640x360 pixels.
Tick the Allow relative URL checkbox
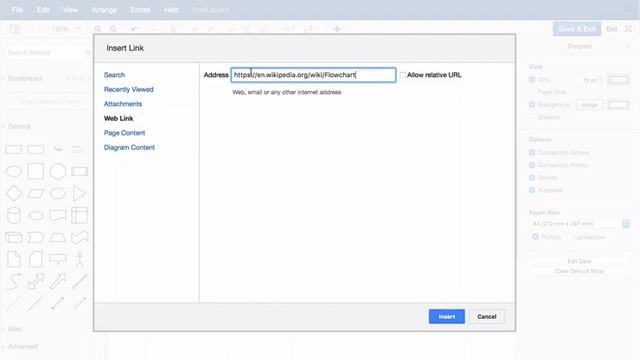403,75
